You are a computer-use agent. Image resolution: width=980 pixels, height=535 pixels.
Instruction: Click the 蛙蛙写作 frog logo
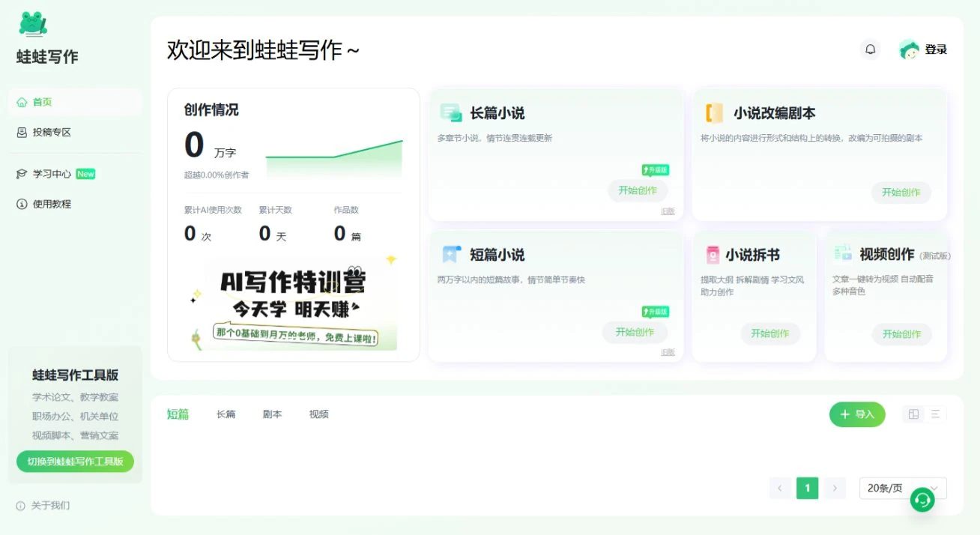click(33, 24)
